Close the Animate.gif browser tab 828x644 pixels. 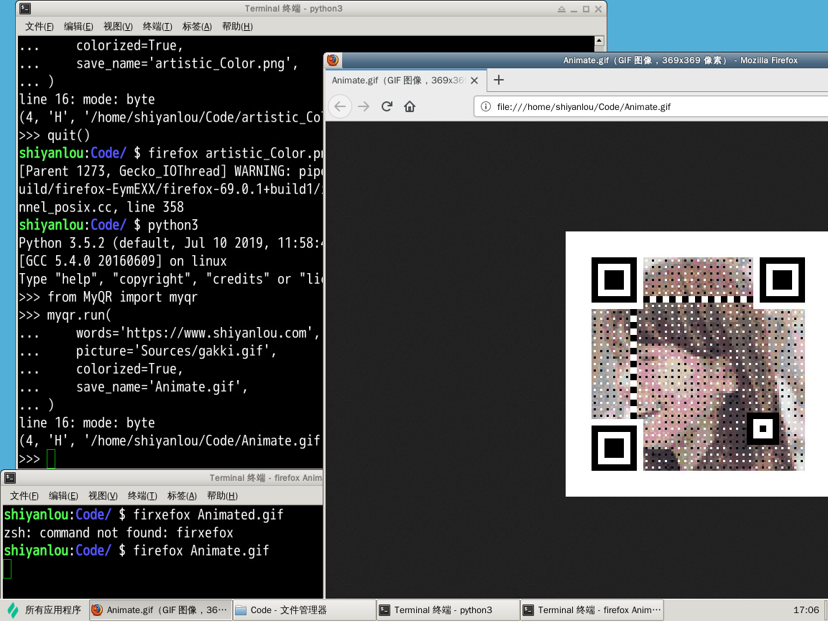[x=474, y=80]
